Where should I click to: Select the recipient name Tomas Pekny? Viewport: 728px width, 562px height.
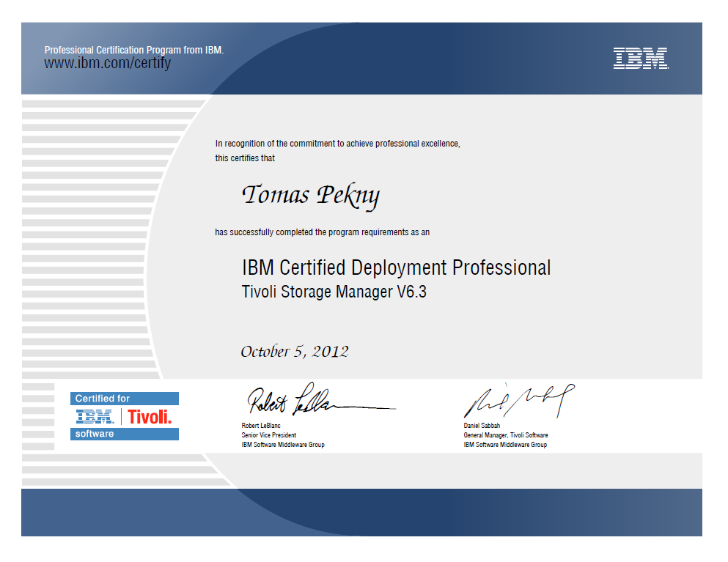[310, 195]
